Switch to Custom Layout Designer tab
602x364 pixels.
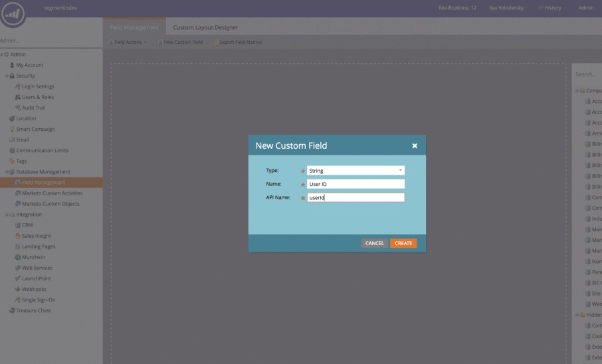(x=205, y=27)
